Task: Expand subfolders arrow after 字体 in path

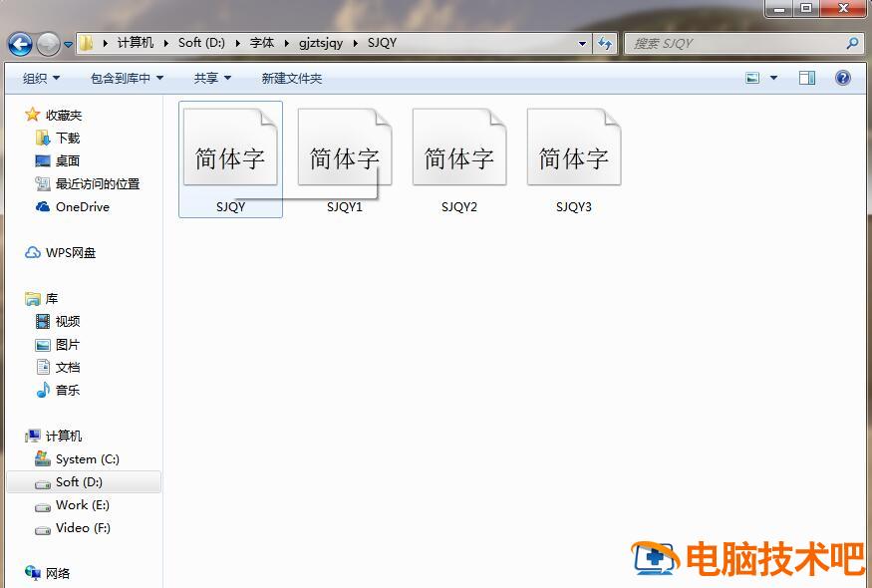Action: pos(286,44)
